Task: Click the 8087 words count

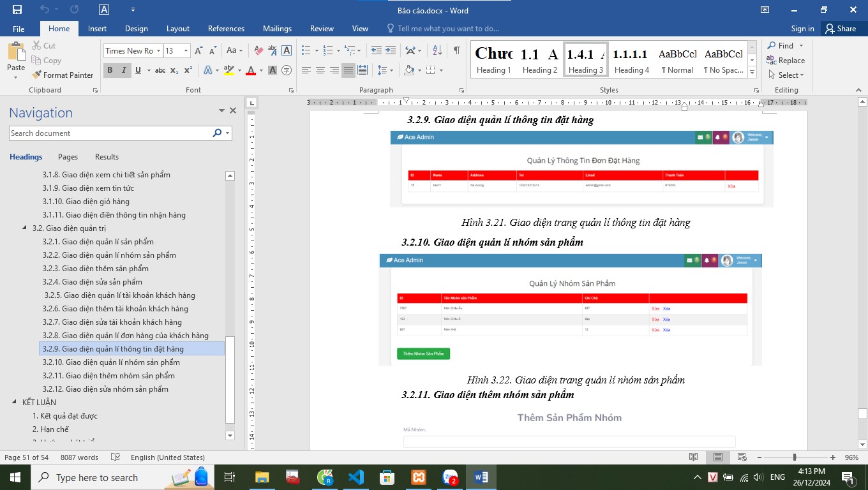Action: 79,457
